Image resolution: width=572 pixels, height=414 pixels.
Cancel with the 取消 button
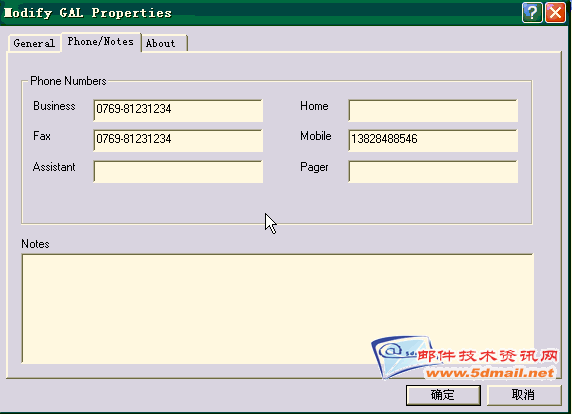[x=524, y=395]
